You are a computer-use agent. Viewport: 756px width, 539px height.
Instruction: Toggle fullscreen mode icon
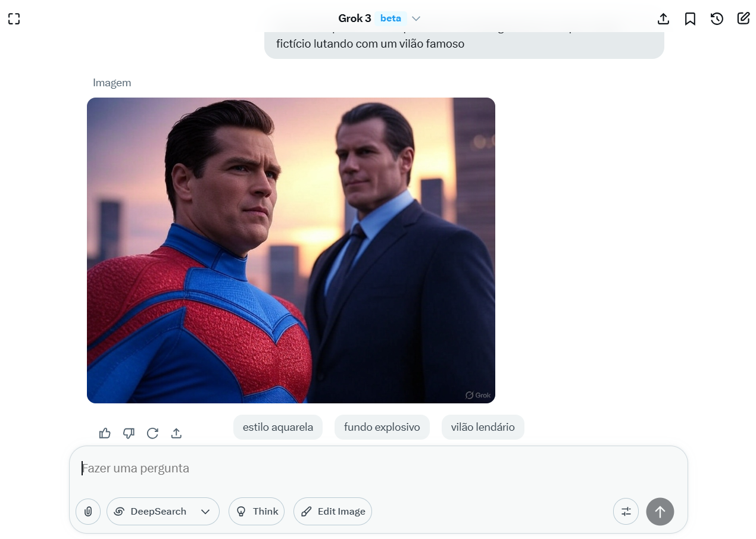tap(14, 18)
